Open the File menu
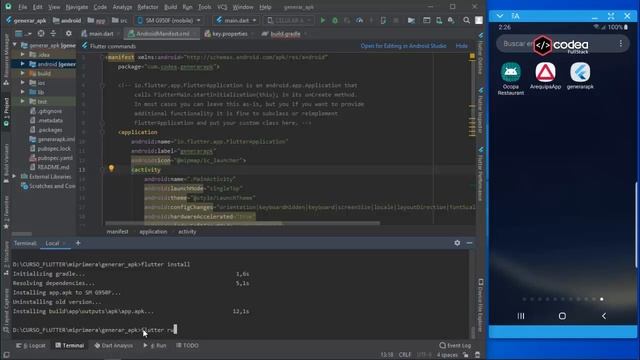 (22, 7)
